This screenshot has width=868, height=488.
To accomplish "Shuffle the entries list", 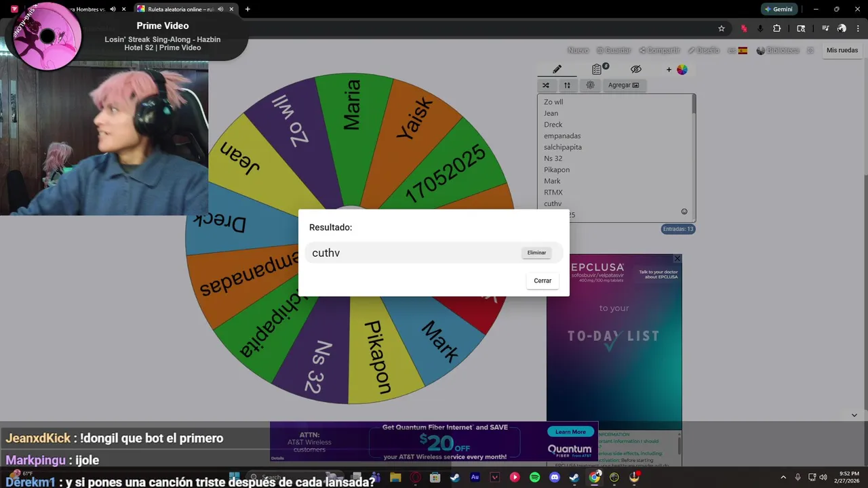I will [x=546, y=85].
